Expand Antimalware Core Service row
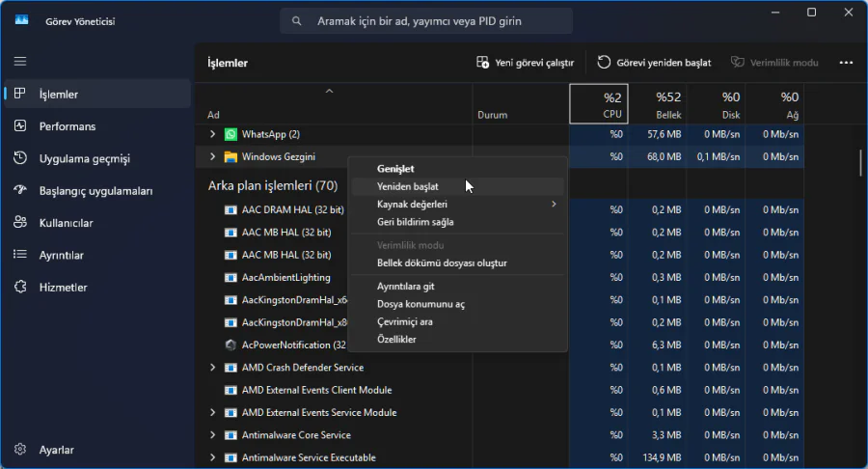The image size is (868, 469). click(212, 435)
